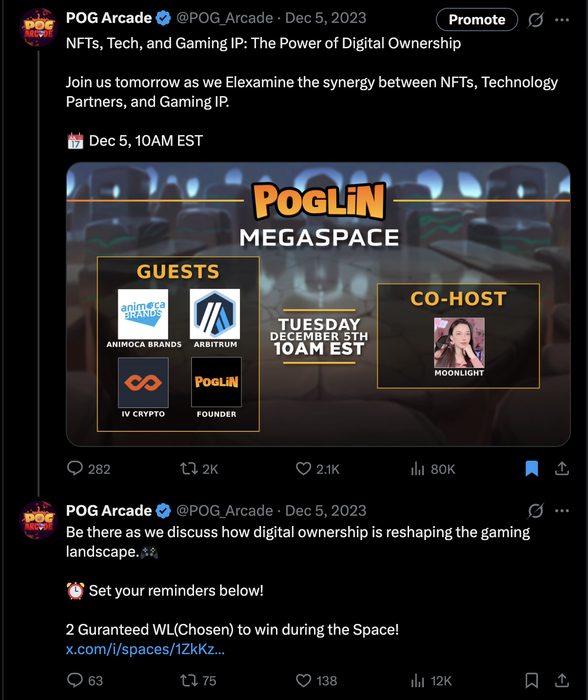Screen dimensions: 588x700
Task: Like the tweet with 2.1K likes
Action: [x=317, y=469]
